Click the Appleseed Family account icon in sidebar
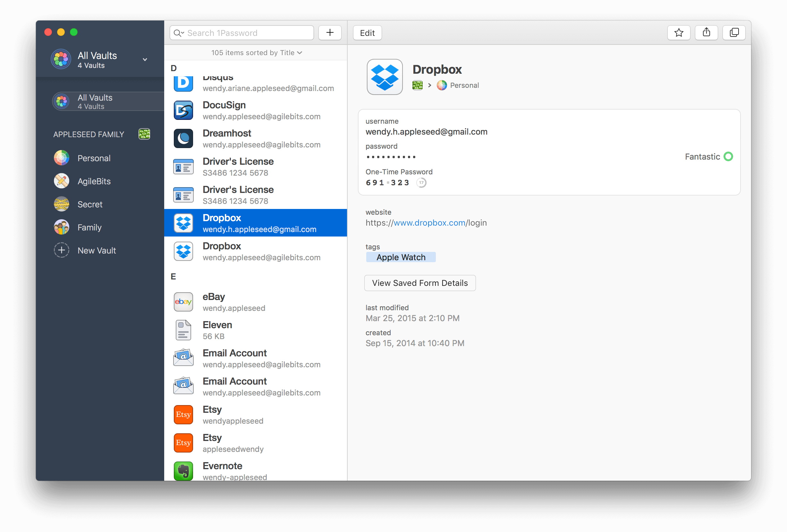Viewport: 787px width, 532px height. pos(144,134)
